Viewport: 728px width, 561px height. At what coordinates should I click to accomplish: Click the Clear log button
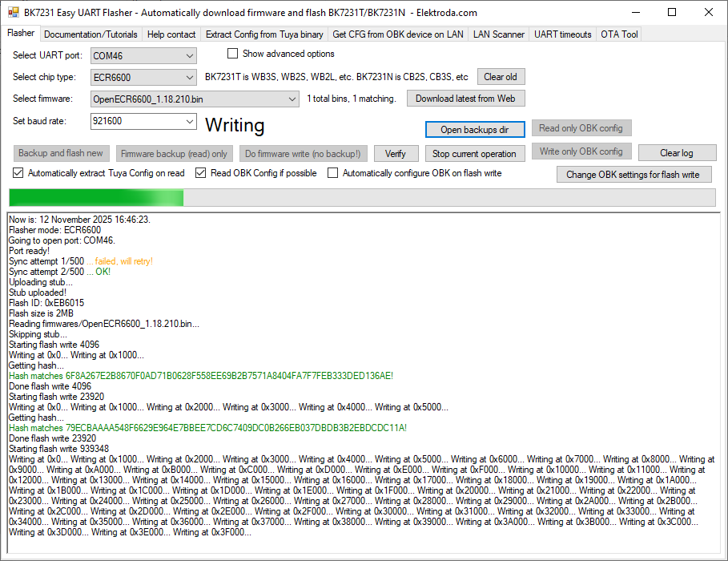[x=677, y=153]
